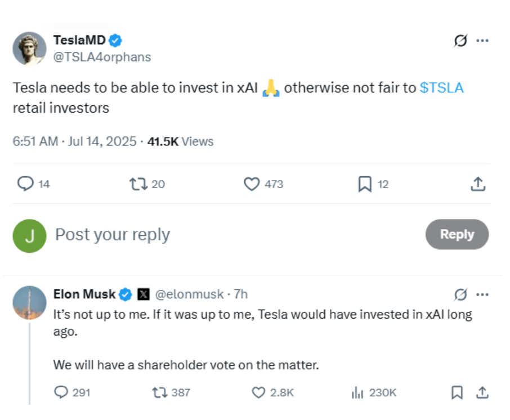Open the $TSLA cashtag link
This screenshot has width=510, height=420.
[441, 87]
